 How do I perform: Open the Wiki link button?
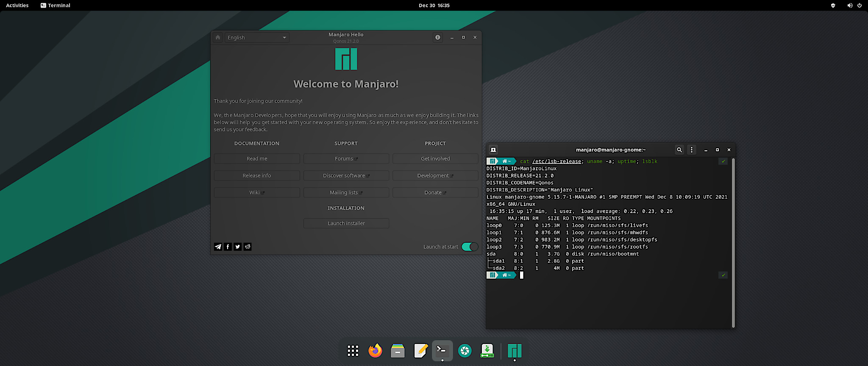coord(257,192)
